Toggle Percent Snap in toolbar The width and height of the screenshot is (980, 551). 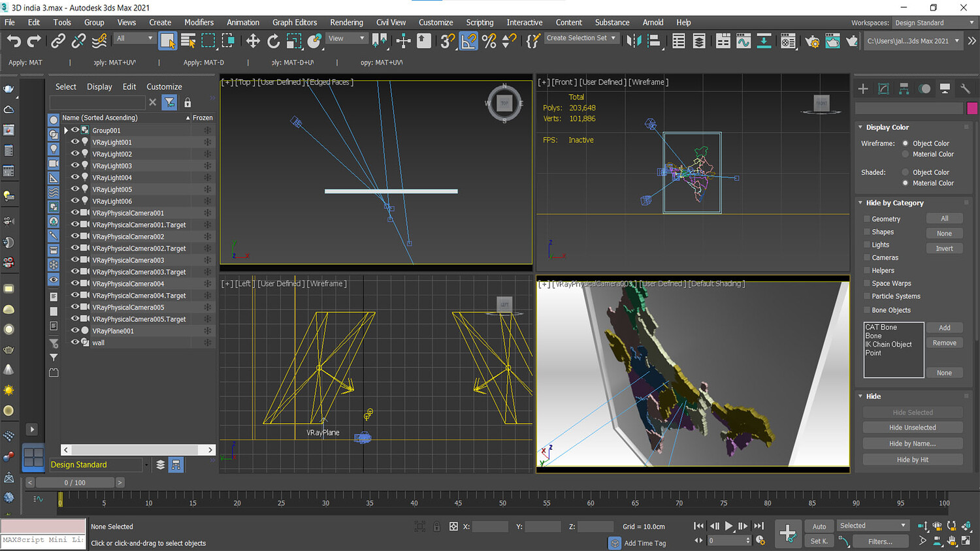(489, 41)
